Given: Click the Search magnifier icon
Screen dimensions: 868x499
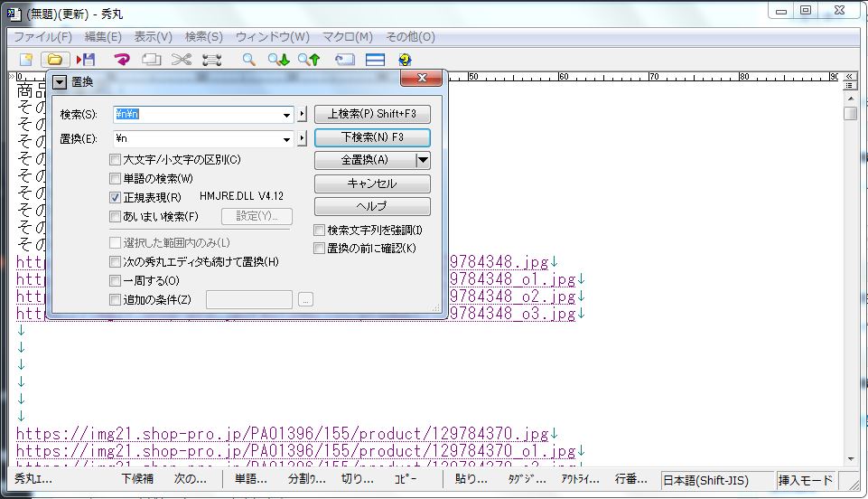Looking at the screenshot, I should (x=248, y=60).
